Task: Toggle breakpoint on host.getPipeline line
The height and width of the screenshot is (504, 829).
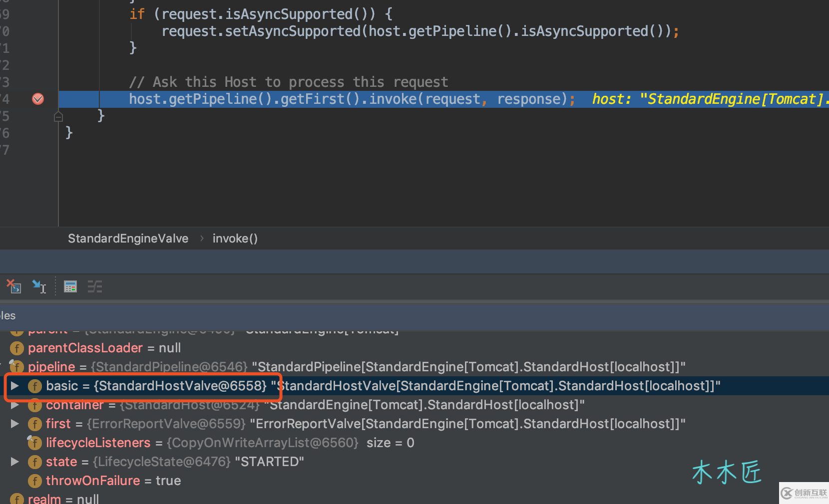Action: click(x=38, y=99)
